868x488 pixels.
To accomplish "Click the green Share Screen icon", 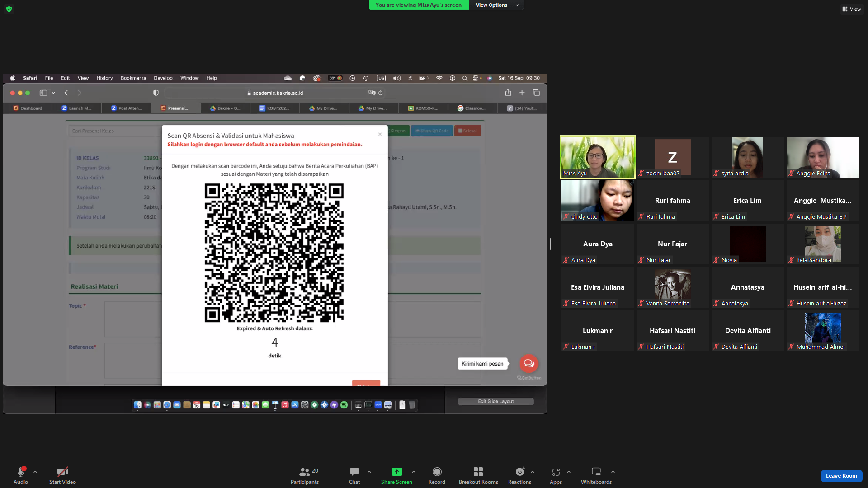I will [x=396, y=472].
